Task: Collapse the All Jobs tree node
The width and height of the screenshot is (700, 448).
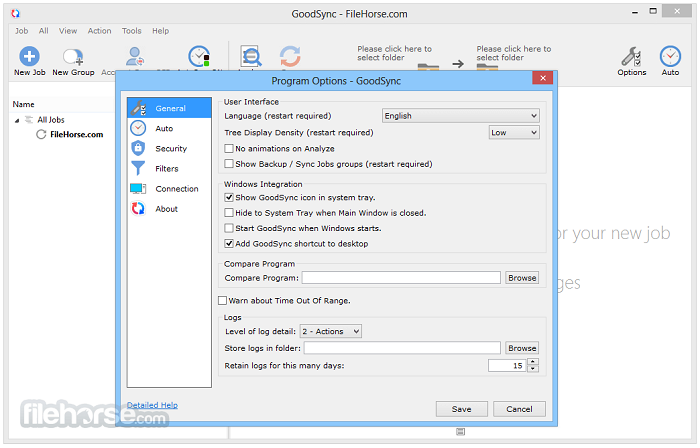Action: pos(17,120)
